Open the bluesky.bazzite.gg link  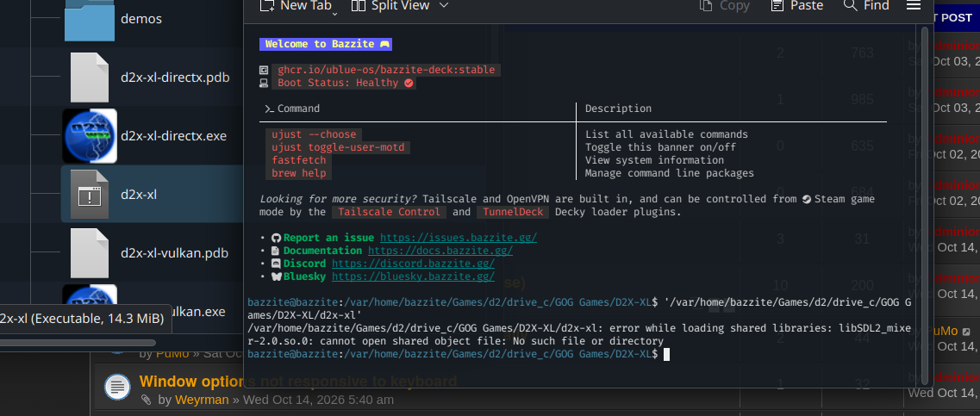[x=413, y=276]
